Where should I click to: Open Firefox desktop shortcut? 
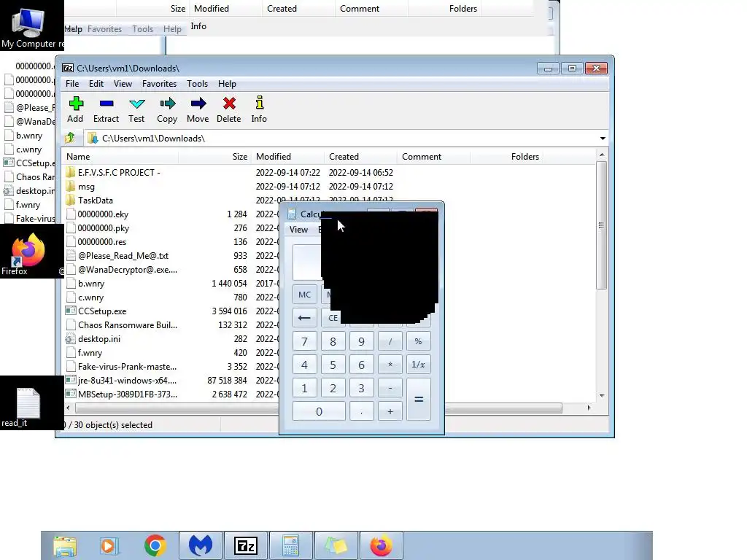tap(28, 254)
